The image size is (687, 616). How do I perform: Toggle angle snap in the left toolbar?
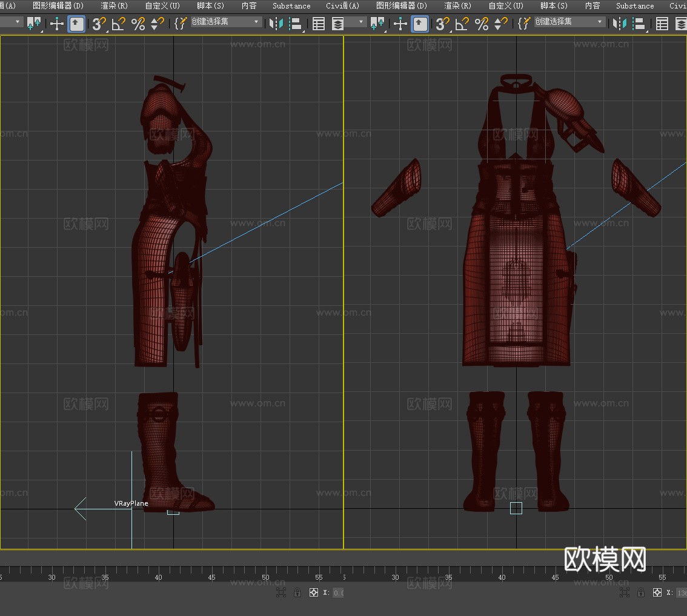coord(118,24)
